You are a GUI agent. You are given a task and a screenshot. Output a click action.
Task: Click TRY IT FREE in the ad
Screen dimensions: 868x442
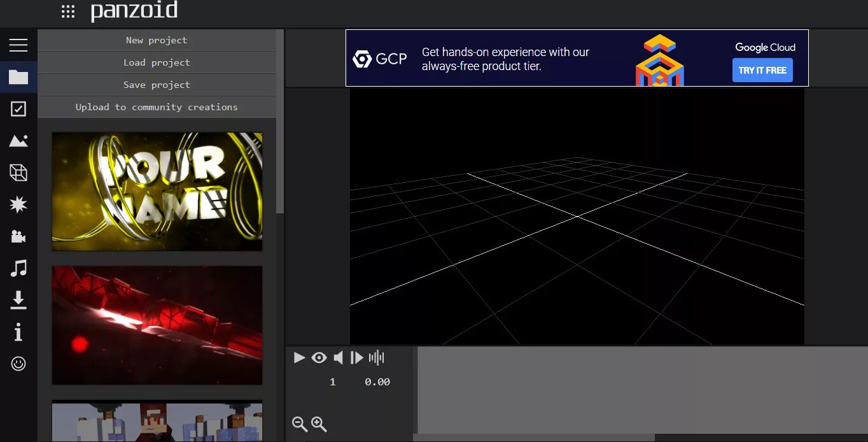[762, 70]
